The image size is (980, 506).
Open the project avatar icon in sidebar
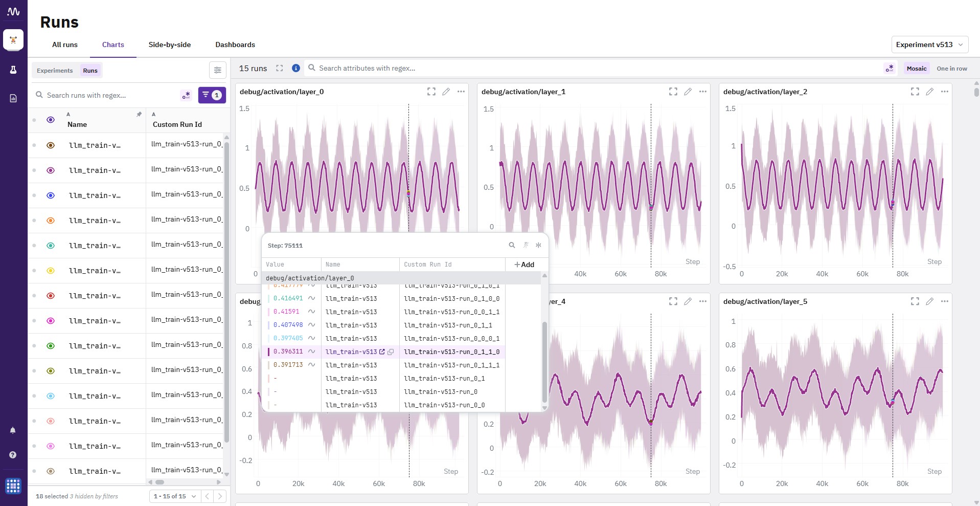click(x=13, y=40)
